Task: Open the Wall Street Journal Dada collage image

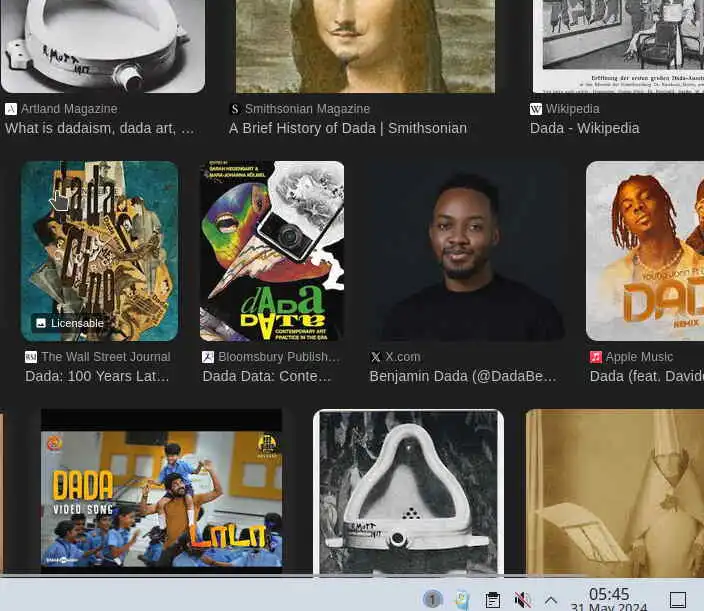Action: point(100,251)
